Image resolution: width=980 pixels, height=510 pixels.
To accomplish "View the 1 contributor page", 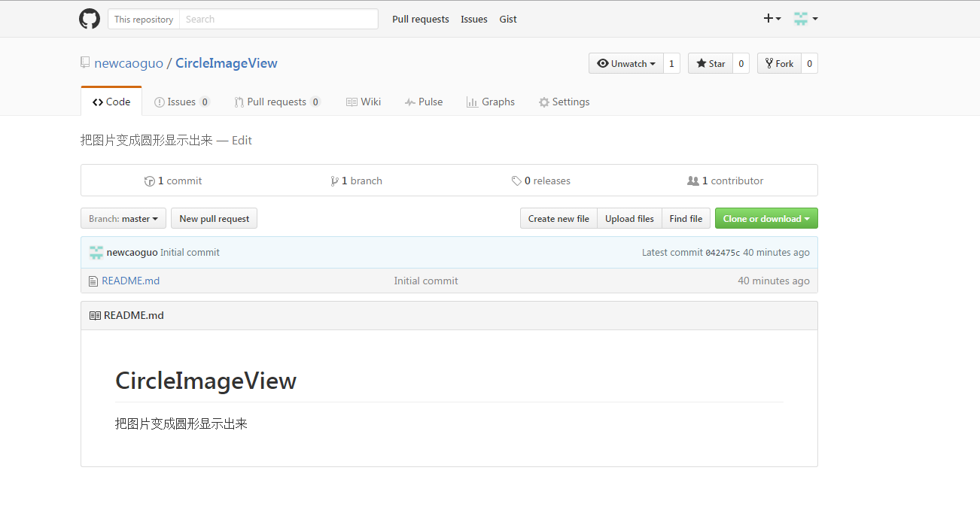I will tap(726, 181).
